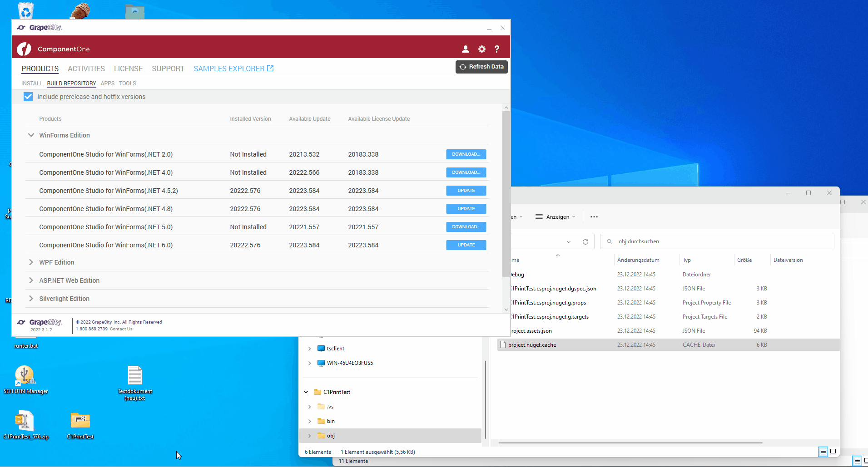Switch to the SUPPORT tab

coord(168,69)
